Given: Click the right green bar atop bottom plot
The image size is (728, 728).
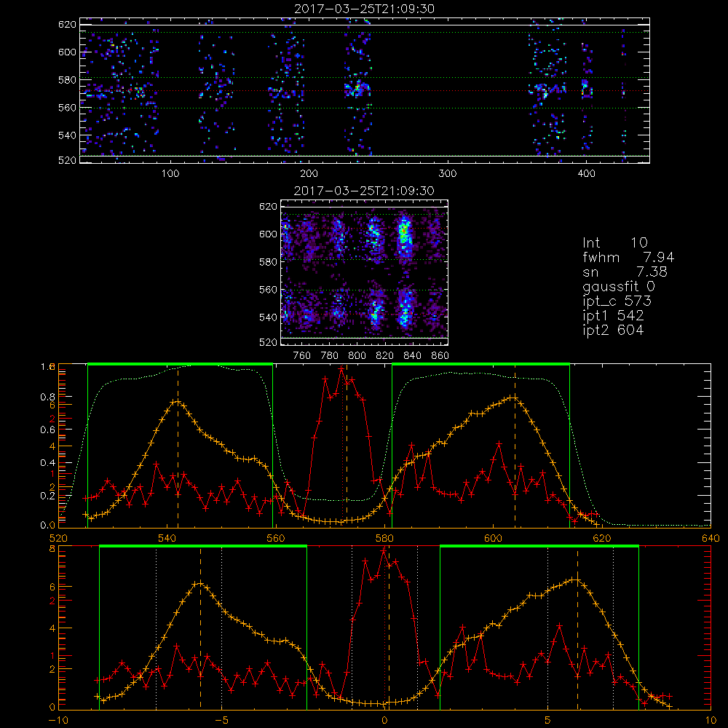Looking at the screenshot, I should (x=539, y=547).
